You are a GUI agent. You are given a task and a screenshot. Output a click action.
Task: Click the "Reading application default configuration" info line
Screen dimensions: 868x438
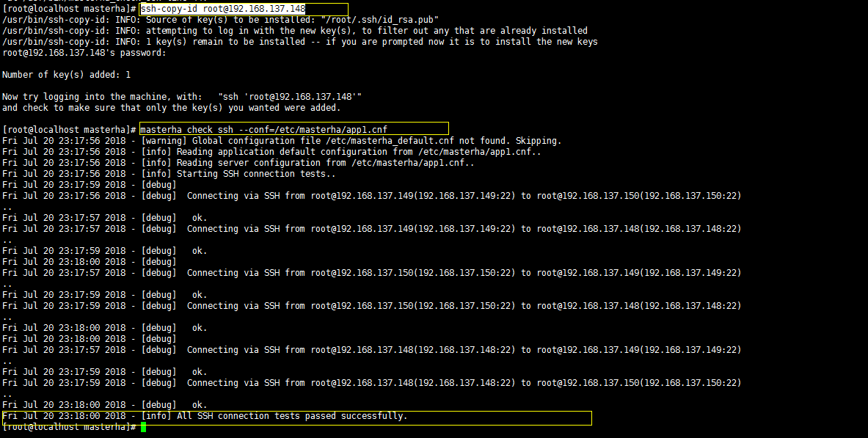tap(271, 152)
